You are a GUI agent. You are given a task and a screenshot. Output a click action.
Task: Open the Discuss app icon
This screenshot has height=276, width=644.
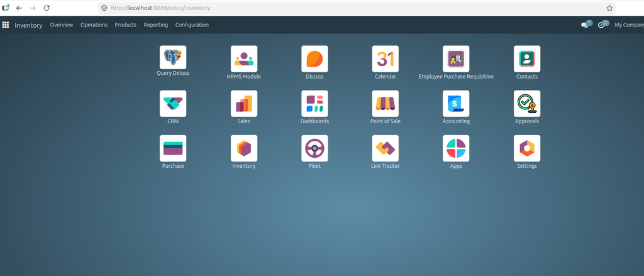point(314,58)
